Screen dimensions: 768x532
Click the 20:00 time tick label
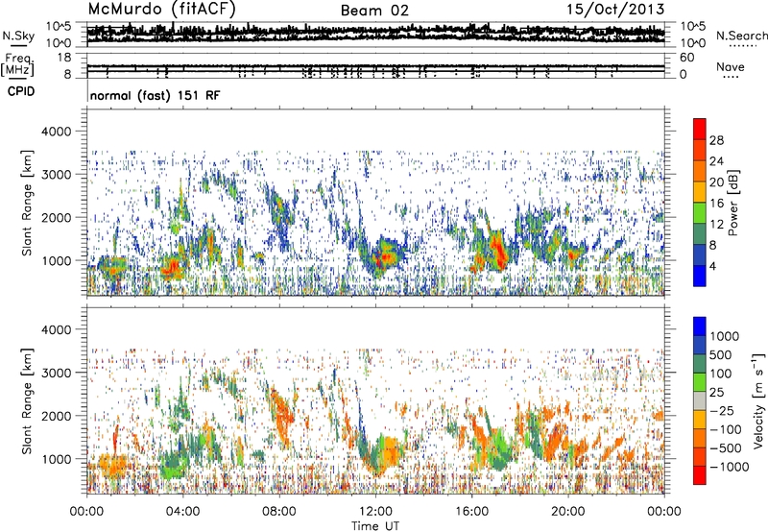click(x=567, y=512)
